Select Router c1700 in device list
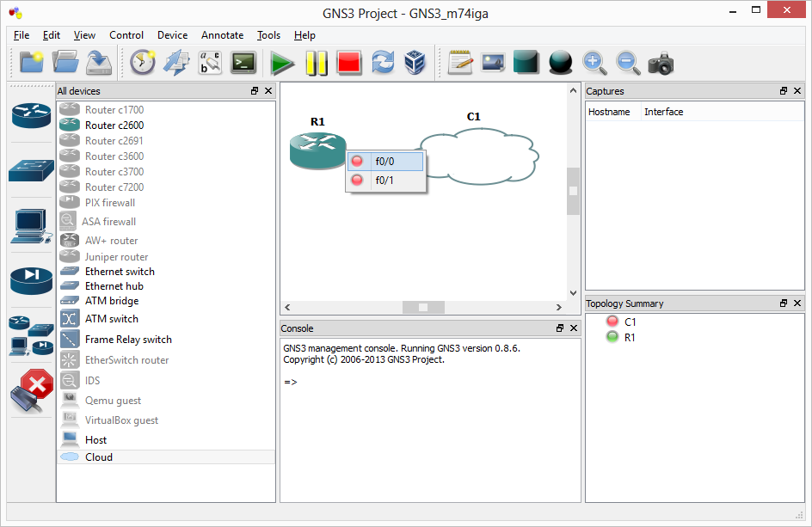This screenshot has height=527, width=812. click(x=166, y=110)
